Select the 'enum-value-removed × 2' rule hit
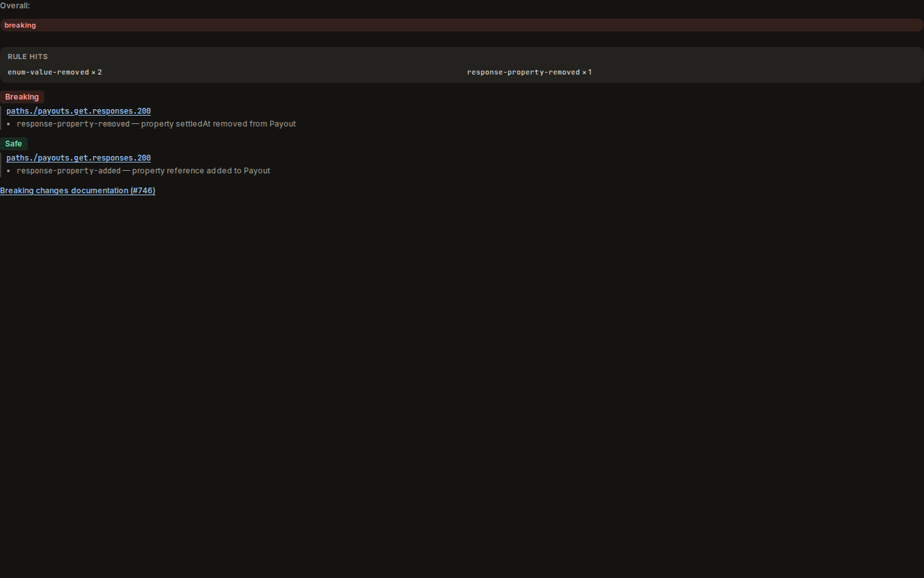This screenshot has height=578, width=924. [x=55, y=72]
